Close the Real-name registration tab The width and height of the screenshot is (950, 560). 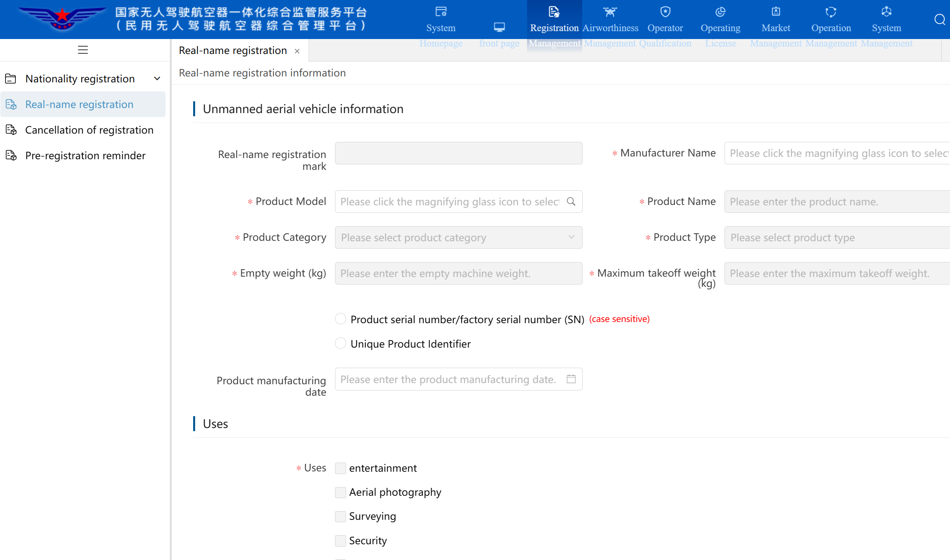tap(297, 51)
